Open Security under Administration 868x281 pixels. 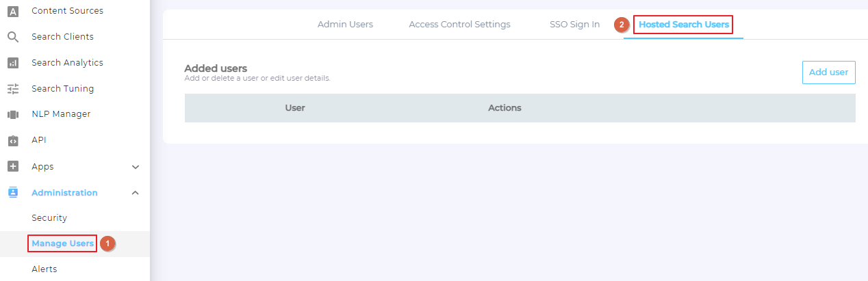click(49, 218)
